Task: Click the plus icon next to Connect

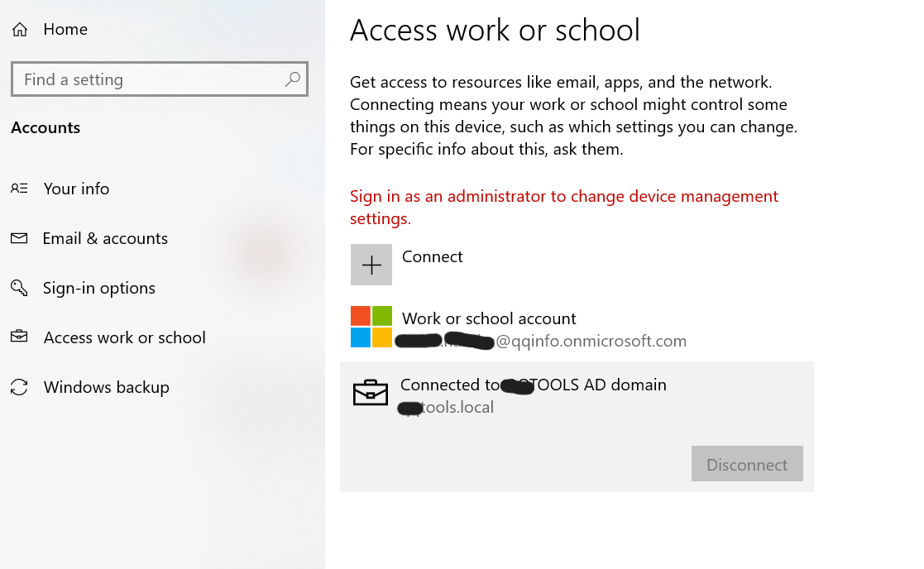Action: [371, 264]
